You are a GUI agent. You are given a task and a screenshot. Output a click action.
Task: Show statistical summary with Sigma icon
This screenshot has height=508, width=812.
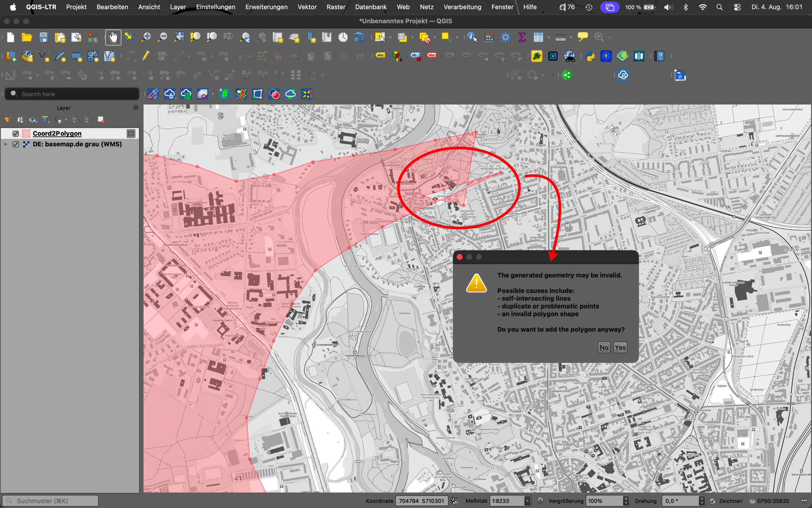click(x=522, y=37)
